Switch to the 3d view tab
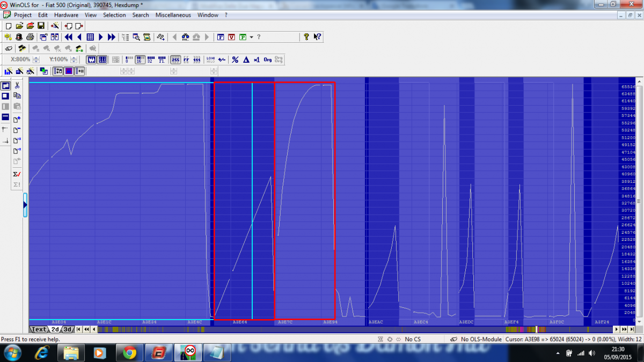This screenshot has height=362, width=644. (x=67, y=329)
